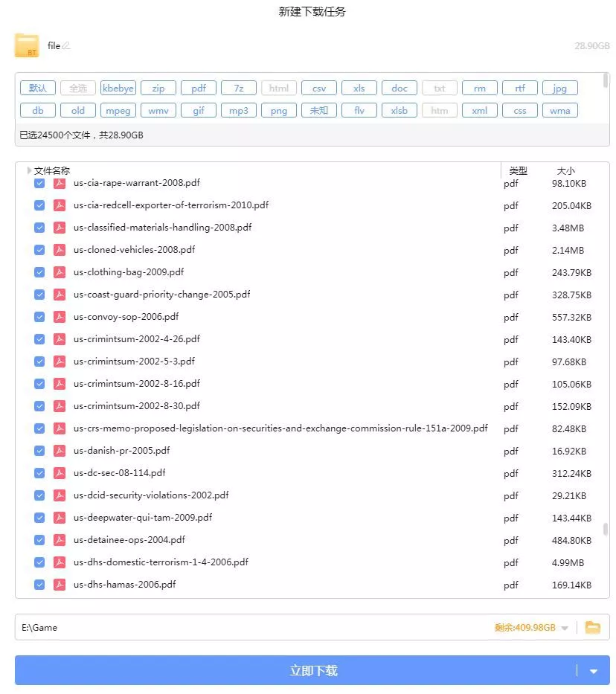Select the zip file type filter
Viewport: 616px width, 694px height.
(x=158, y=88)
